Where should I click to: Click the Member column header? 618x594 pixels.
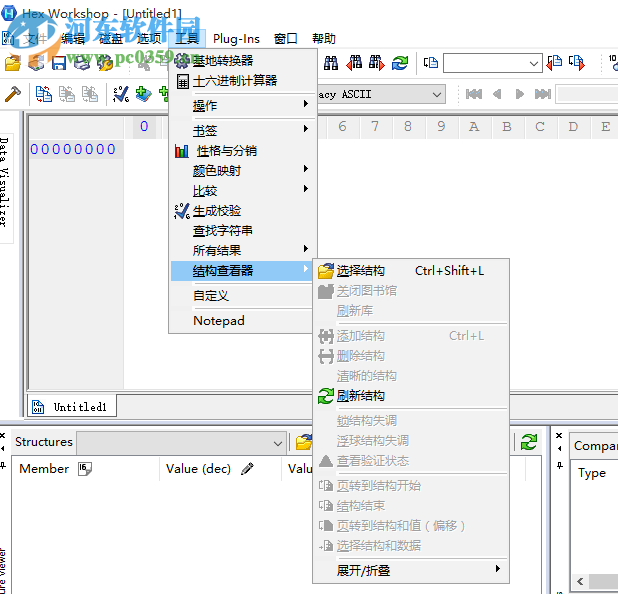(44, 468)
